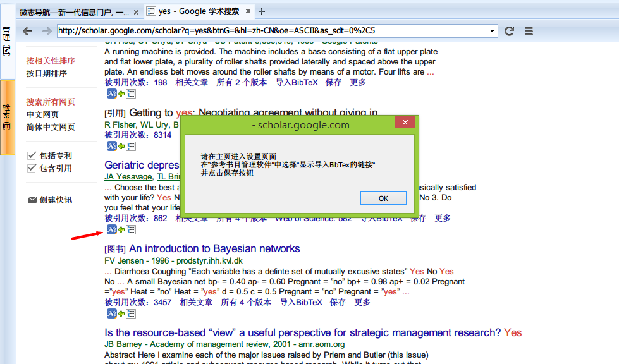Open the Geriatric depression result title

[x=142, y=165]
